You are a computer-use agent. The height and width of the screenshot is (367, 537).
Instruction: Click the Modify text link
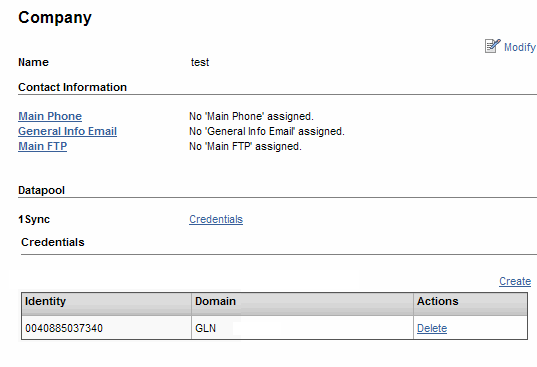520,47
